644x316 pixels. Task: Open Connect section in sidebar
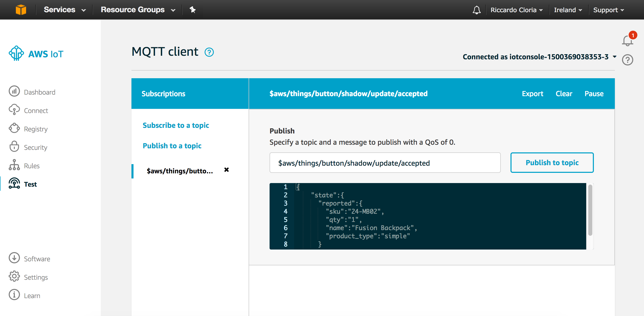[x=36, y=110]
